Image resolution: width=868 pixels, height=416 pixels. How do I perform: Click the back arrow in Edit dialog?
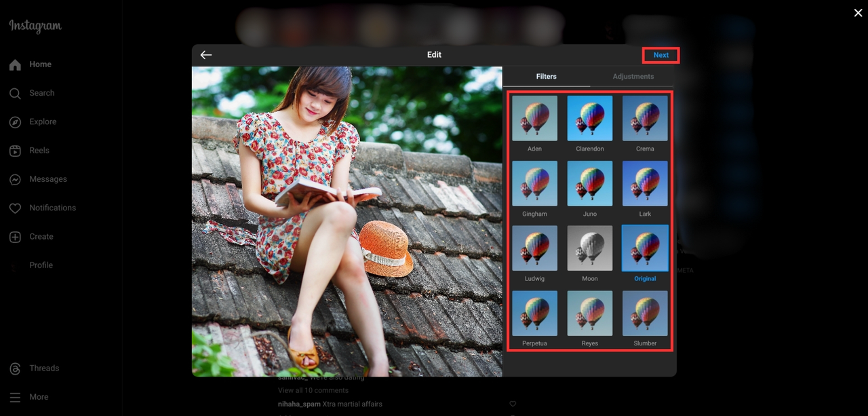pyautogui.click(x=206, y=55)
